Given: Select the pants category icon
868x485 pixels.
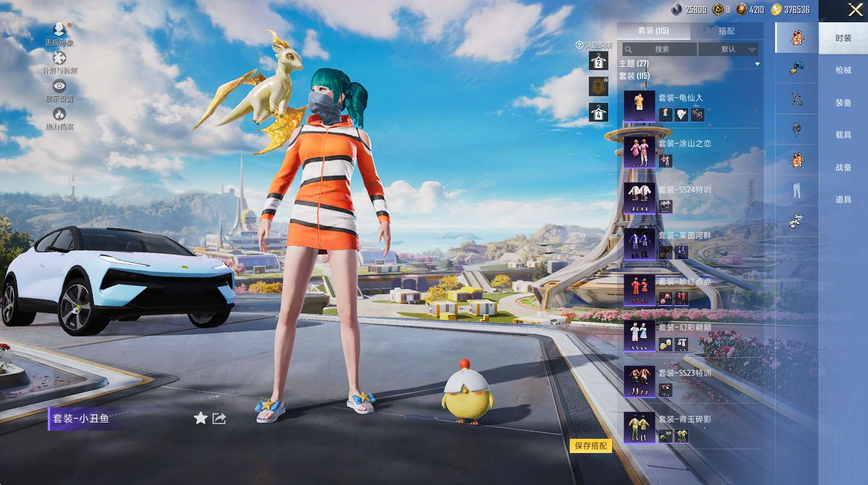Looking at the screenshot, I should tap(796, 190).
